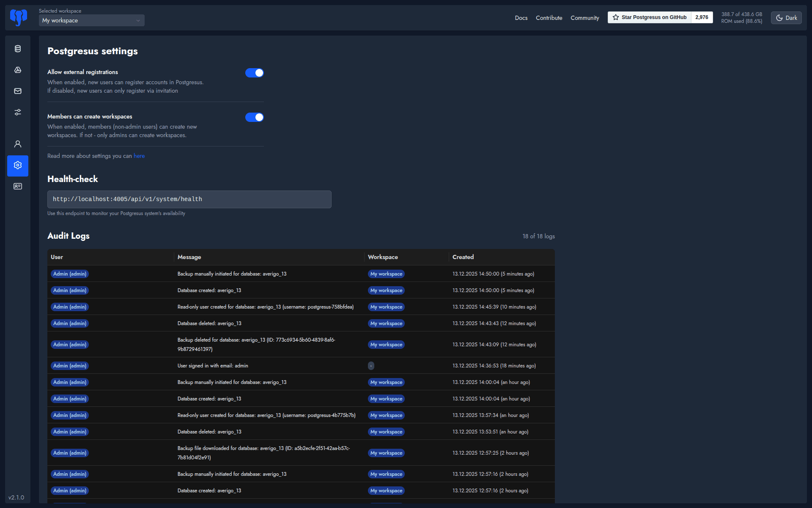The image size is (812, 508).
Task: Disable external registrations
Action: (254, 72)
